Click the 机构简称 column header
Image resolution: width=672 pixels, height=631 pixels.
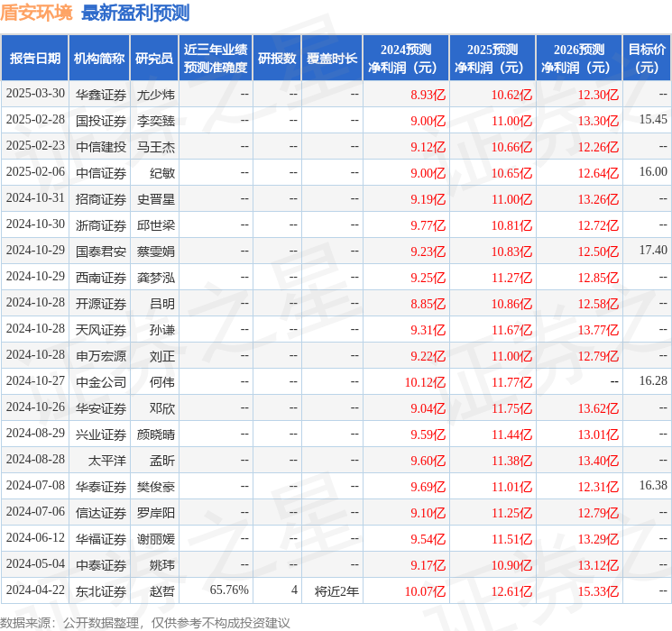(99, 58)
